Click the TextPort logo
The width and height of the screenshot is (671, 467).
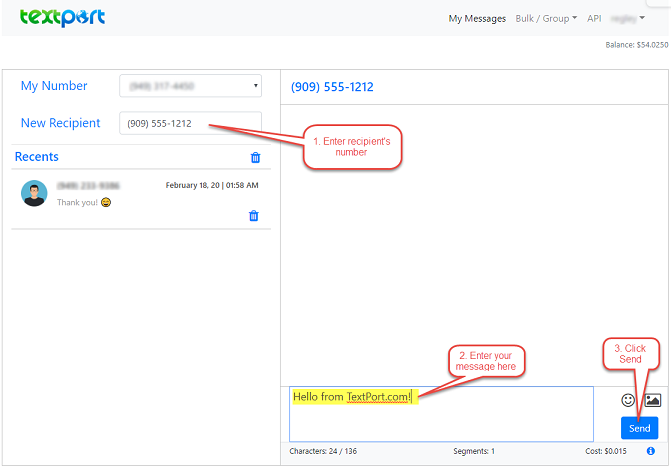coord(62,17)
